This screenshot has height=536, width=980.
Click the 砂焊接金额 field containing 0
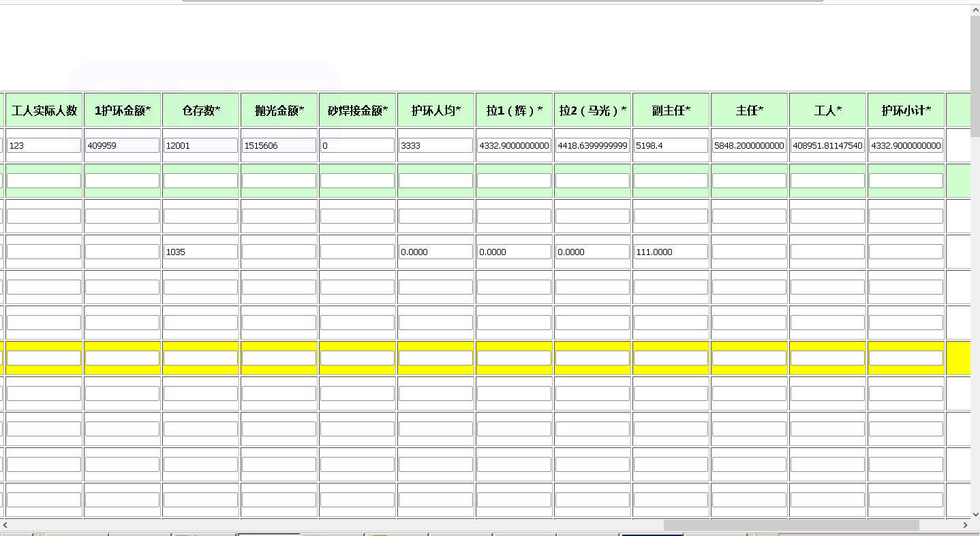(x=357, y=145)
